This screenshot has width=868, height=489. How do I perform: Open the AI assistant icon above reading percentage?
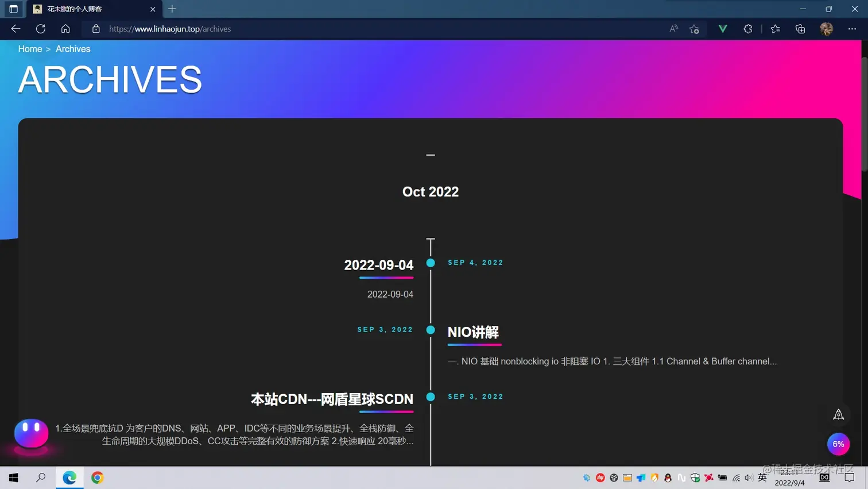838,414
